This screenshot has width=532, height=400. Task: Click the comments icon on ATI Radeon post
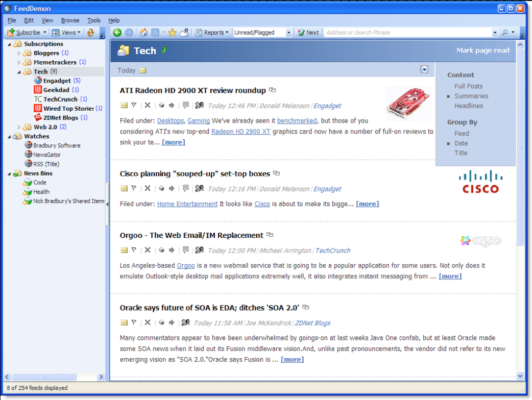186,106
